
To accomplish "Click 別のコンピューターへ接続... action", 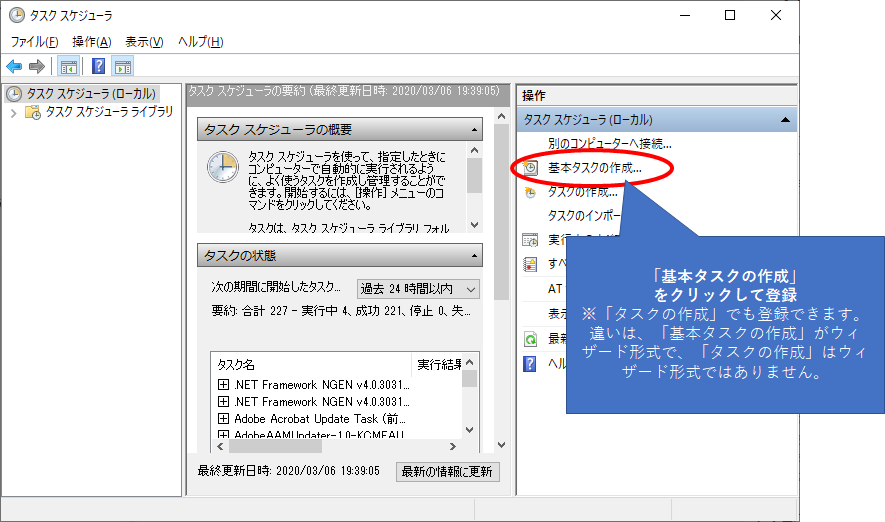I will pyautogui.click(x=610, y=143).
